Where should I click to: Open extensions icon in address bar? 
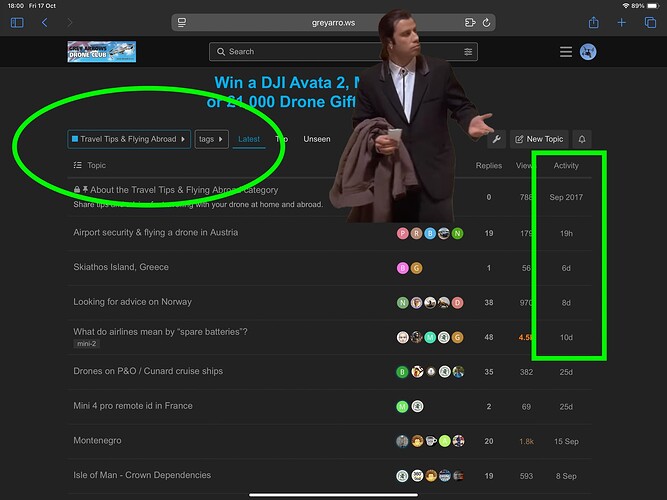(x=470, y=23)
